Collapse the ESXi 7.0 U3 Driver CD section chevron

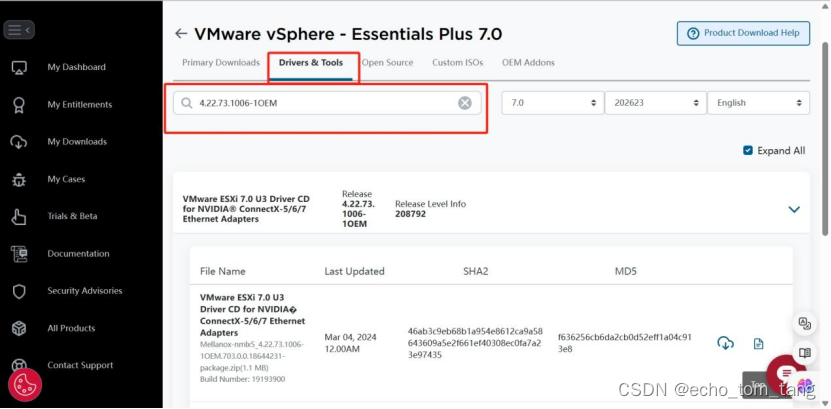click(x=794, y=209)
